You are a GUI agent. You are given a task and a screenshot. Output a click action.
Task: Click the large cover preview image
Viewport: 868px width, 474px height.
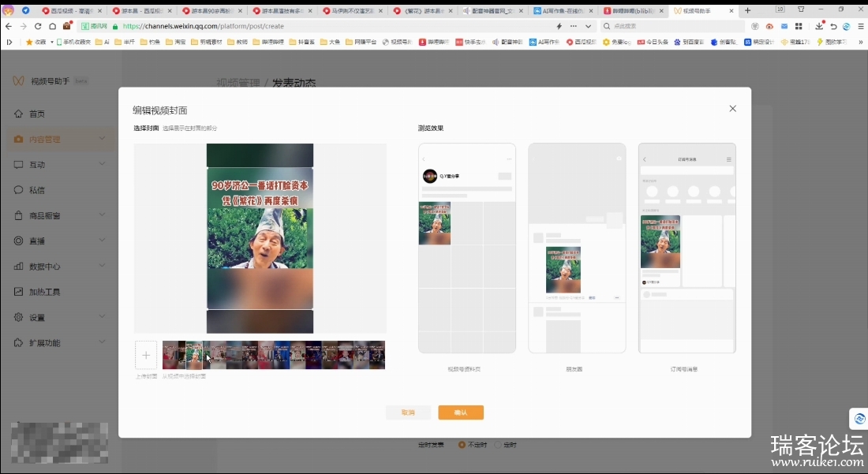tap(260, 238)
